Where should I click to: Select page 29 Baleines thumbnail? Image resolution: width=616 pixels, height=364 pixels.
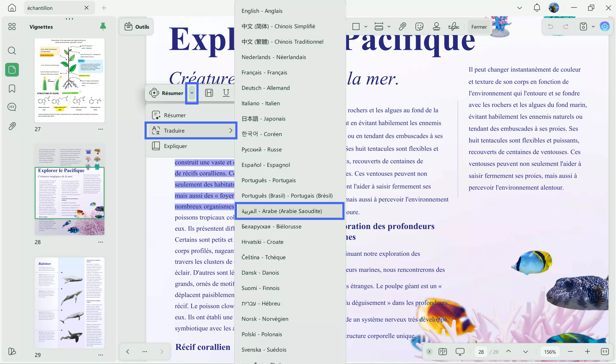point(70,302)
